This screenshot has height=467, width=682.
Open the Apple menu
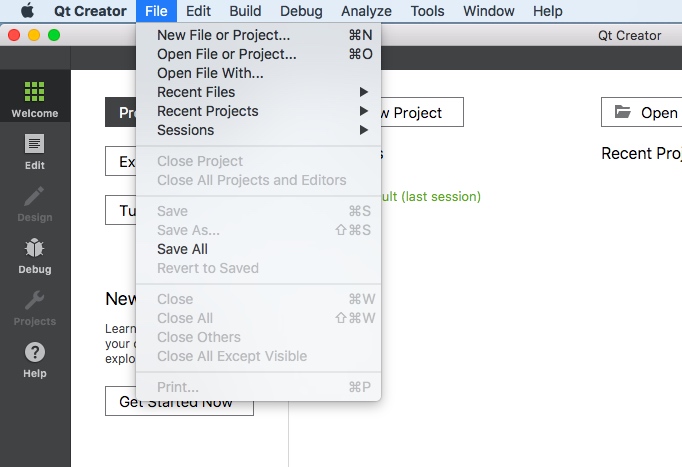(x=27, y=11)
